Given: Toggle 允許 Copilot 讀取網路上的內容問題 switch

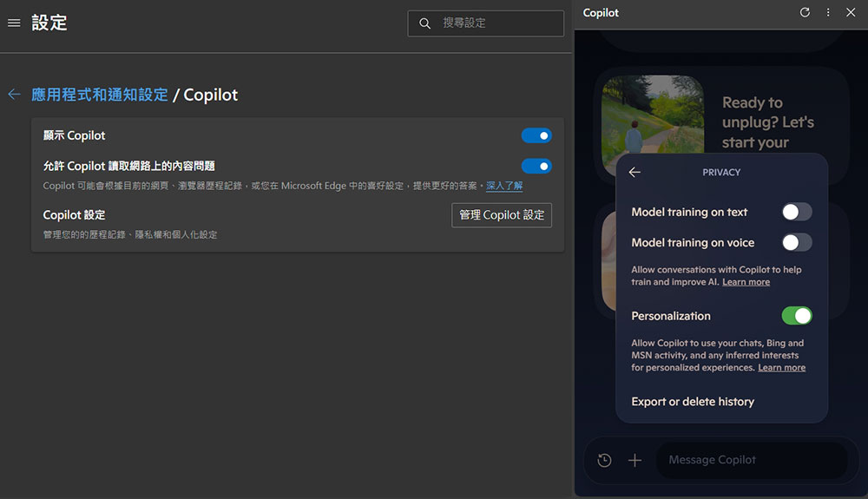Looking at the screenshot, I should point(536,166).
